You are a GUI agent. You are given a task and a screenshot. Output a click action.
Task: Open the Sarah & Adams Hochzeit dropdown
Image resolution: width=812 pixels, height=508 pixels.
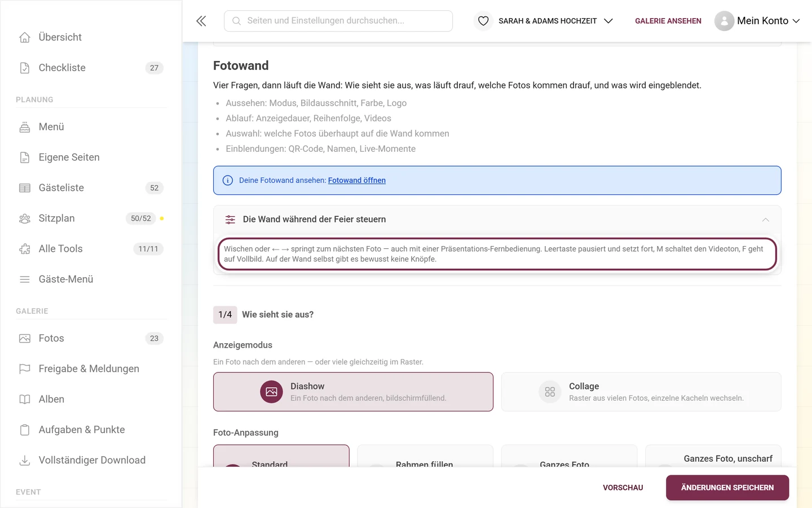555,21
